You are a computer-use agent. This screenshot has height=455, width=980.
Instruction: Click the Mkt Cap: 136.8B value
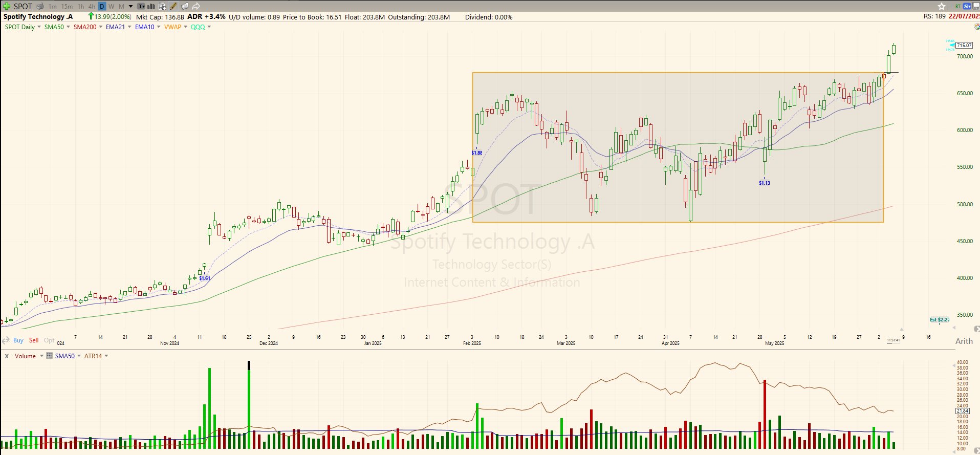[160, 17]
